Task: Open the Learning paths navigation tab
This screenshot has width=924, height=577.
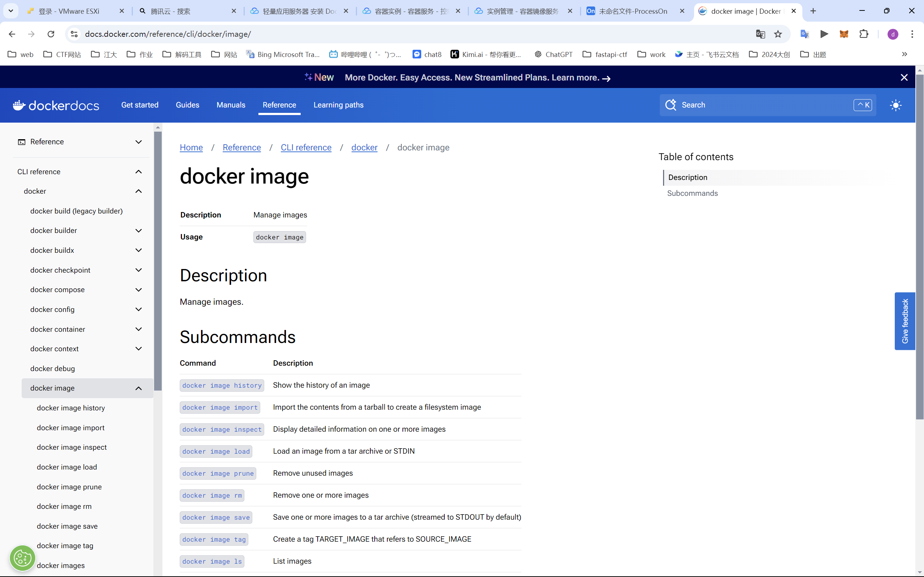Action: (x=338, y=105)
